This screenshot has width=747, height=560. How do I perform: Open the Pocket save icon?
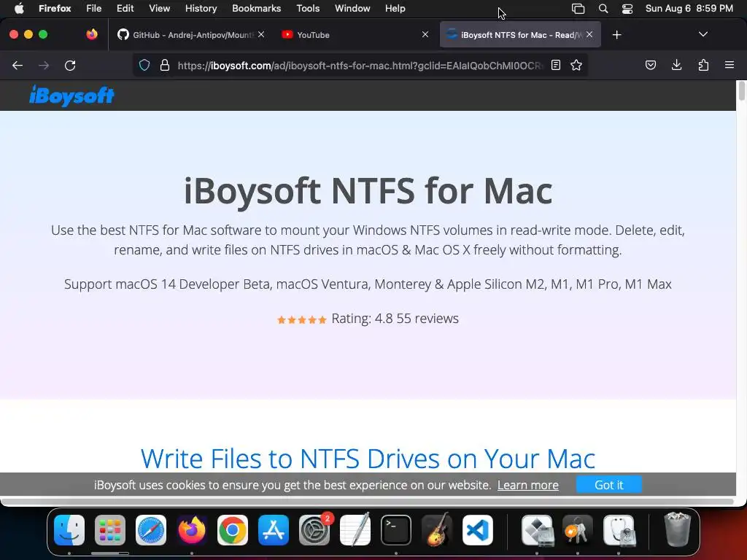click(650, 65)
